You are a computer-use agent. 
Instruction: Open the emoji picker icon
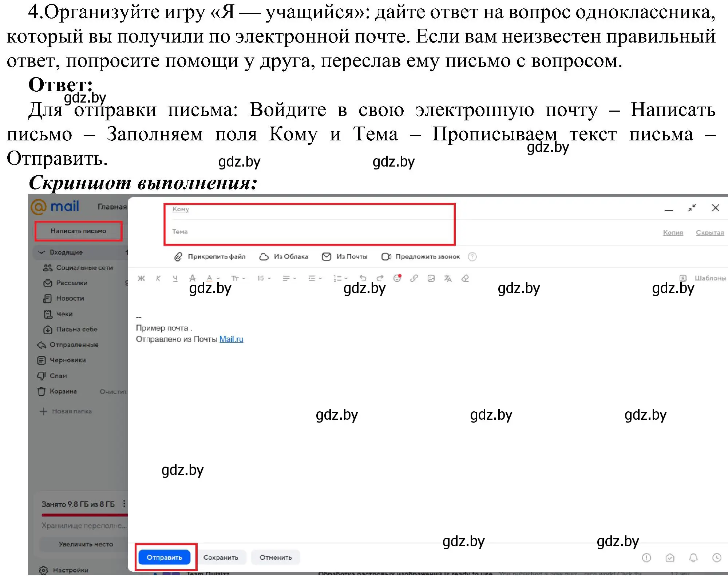[x=397, y=278]
